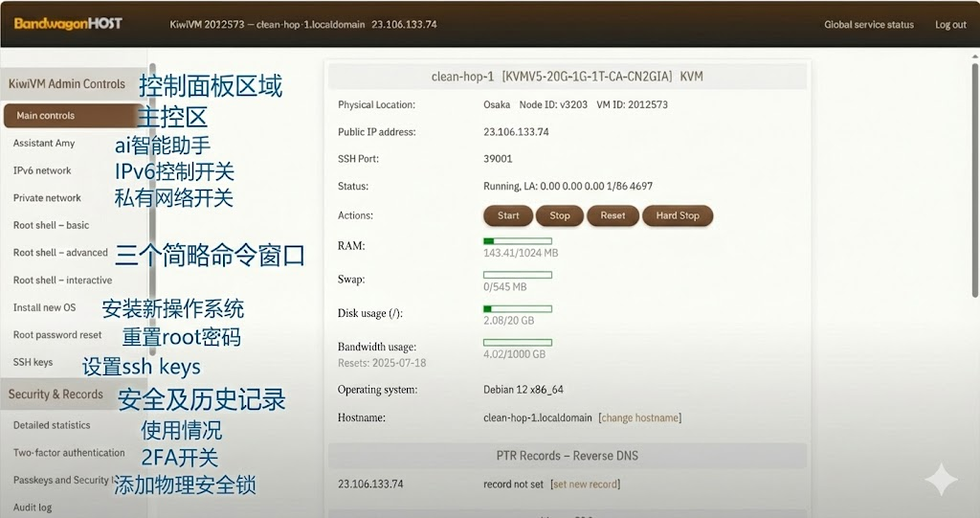Open Two-factor authentication settings
The height and width of the screenshot is (518, 980).
(69, 453)
